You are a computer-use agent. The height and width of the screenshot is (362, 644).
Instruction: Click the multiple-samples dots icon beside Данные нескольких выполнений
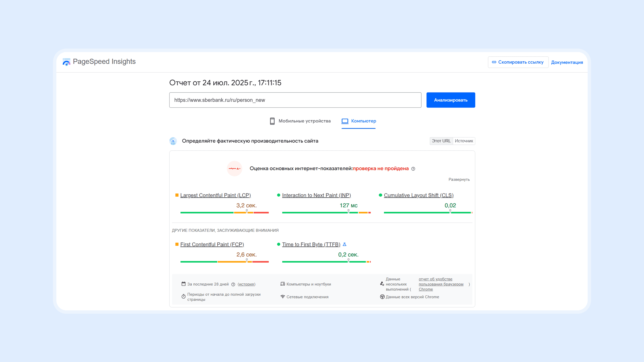(x=382, y=284)
